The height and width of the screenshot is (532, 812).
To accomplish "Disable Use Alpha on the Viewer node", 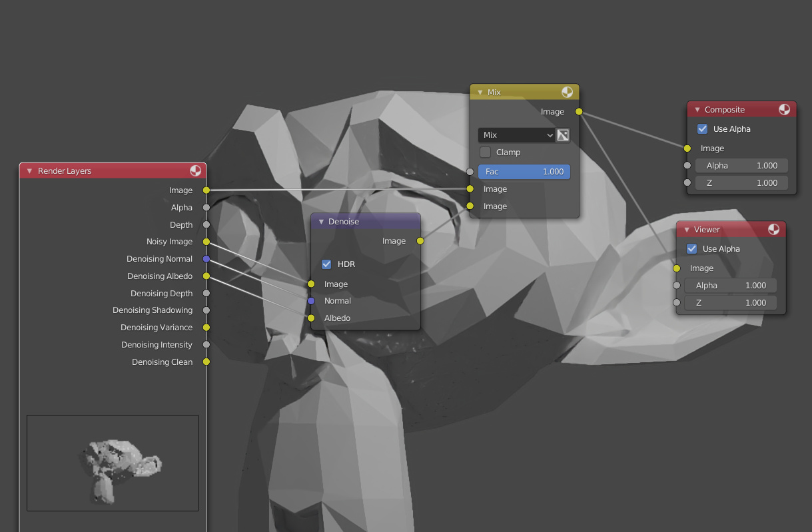I will pos(691,248).
